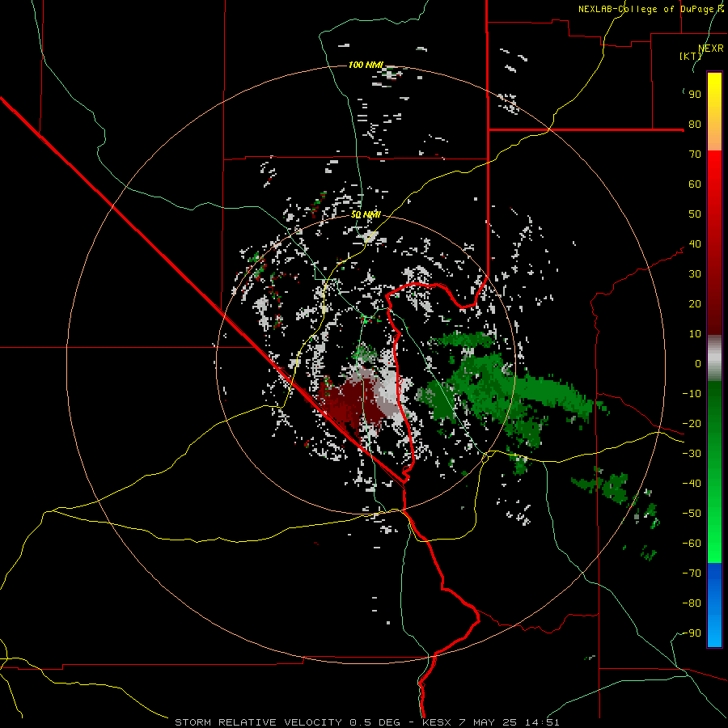
Task: Click the -50 knot scale label
Action: 692,514
